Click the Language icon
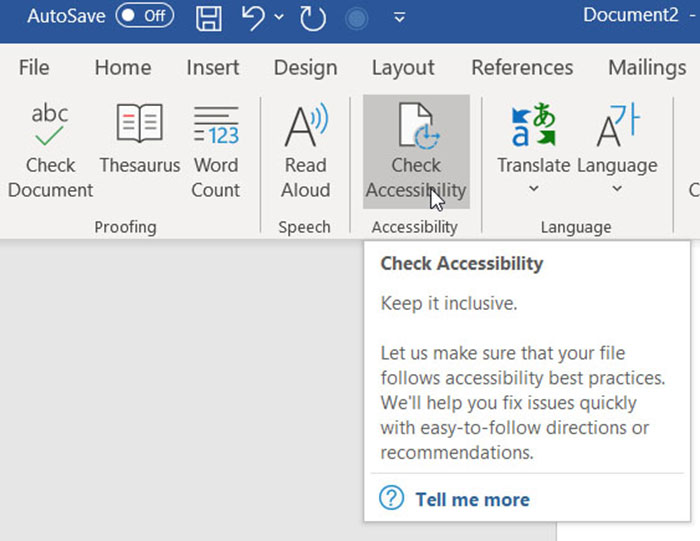Screen dimensions: 700x541 617,126
